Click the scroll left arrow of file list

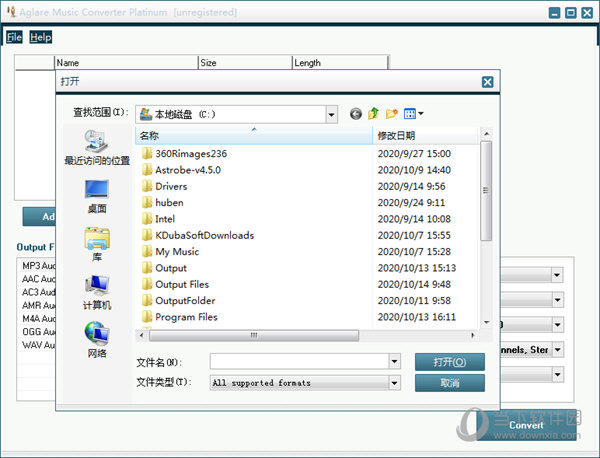[142, 336]
